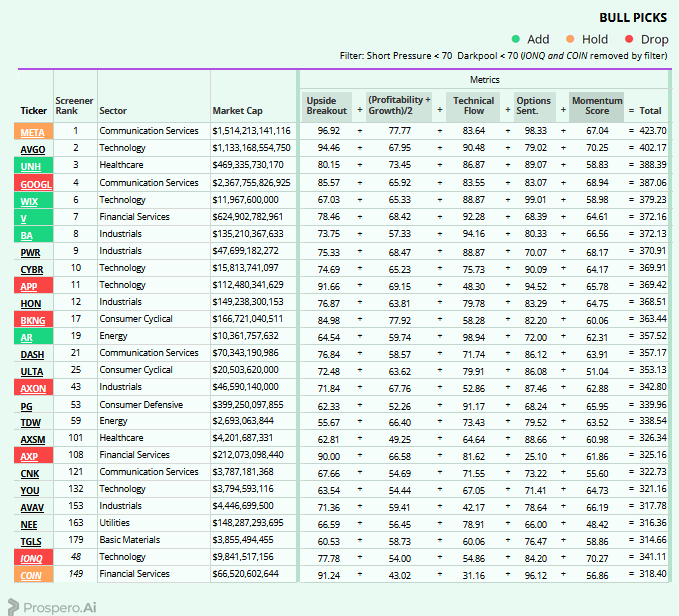Open the PWR ticker link
This screenshot has width=679, height=616.
click(x=30, y=252)
